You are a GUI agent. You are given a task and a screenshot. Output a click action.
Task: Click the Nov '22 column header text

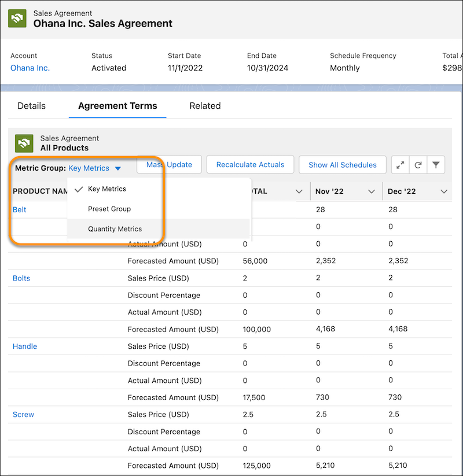[329, 191]
